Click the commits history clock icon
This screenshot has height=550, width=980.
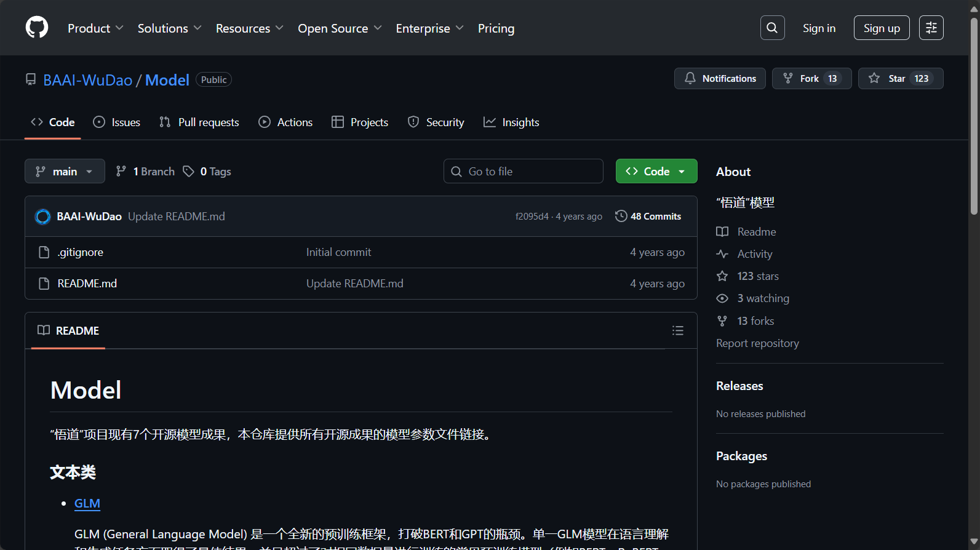click(x=621, y=216)
